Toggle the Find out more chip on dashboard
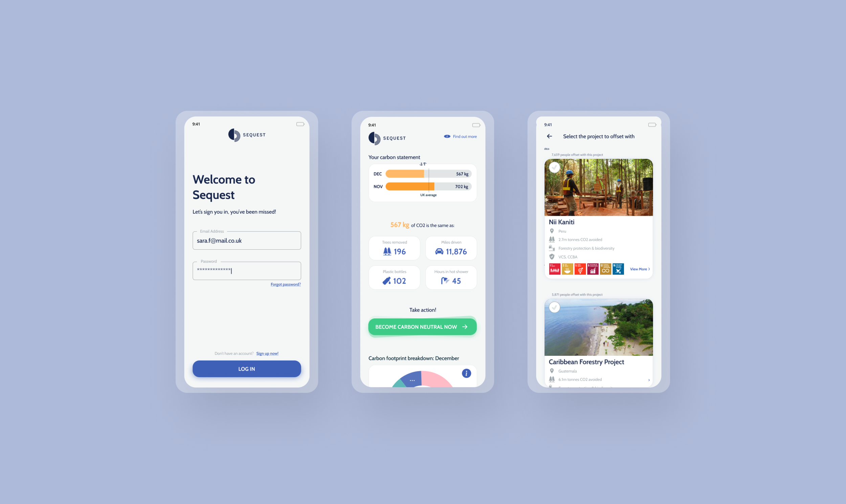The width and height of the screenshot is (846, 504). 459,136
